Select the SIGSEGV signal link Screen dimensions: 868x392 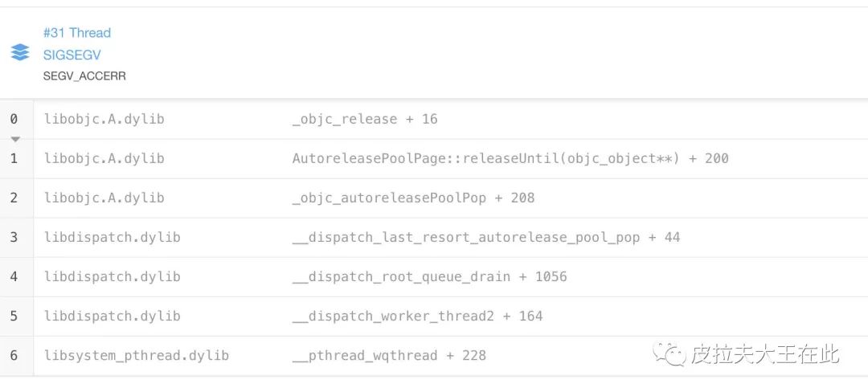(72, 55)
